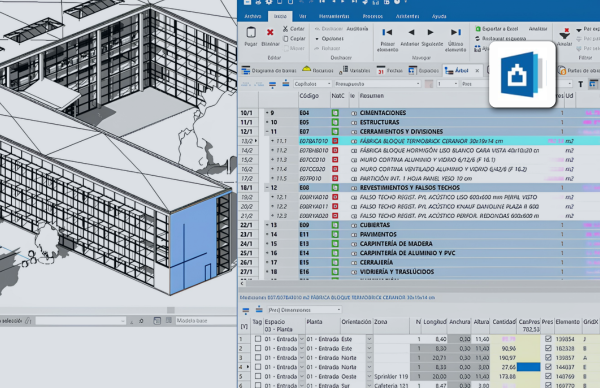The image size is (600, 388).
Task: Open the Fechas calendar icon
Action: tap(381, 71)
